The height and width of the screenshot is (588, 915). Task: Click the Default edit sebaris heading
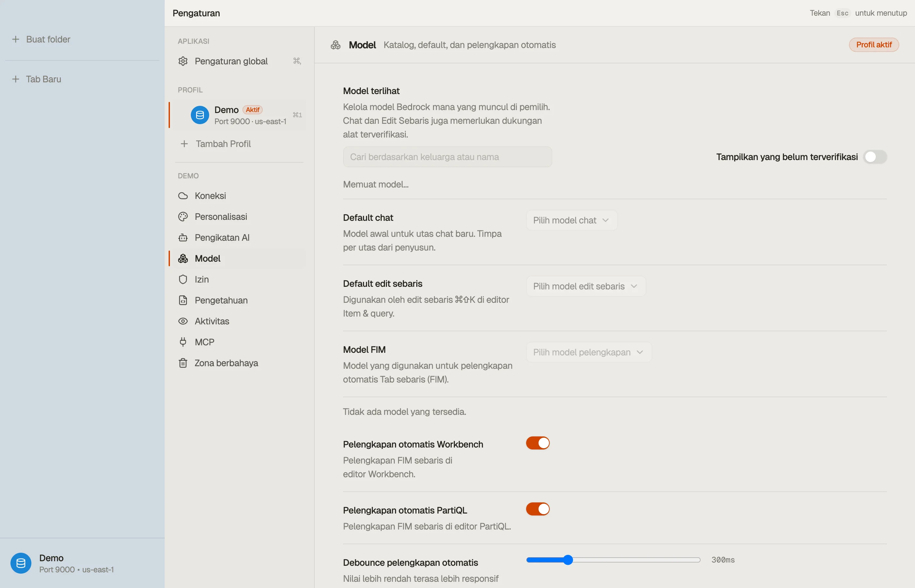tap(383, 284)
